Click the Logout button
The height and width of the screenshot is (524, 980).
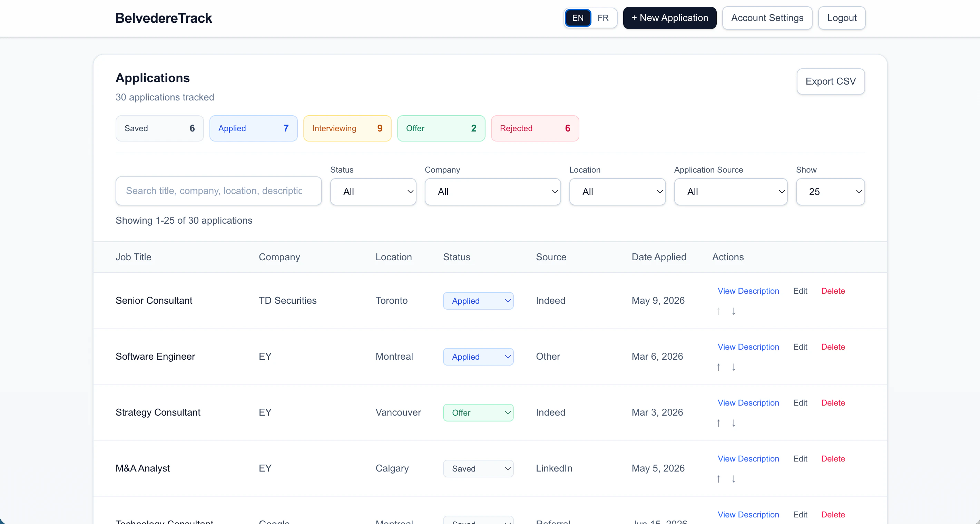pos(842,18)
